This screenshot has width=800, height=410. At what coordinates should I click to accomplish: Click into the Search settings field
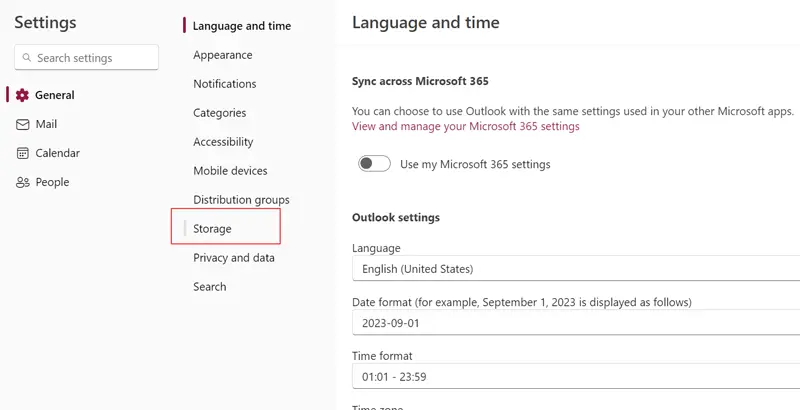pos(93,58)
